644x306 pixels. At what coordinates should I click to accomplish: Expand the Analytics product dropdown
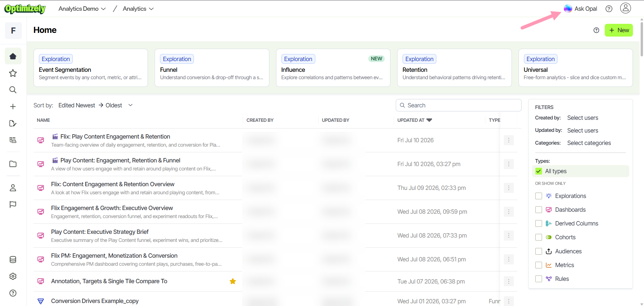138,9
